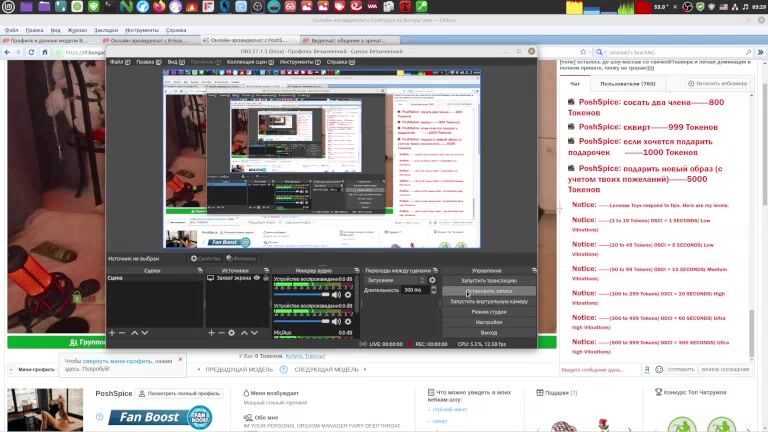The image size is (768, 432).
Task: Switch to Пользователи chat tab
Action: (635, 84)
